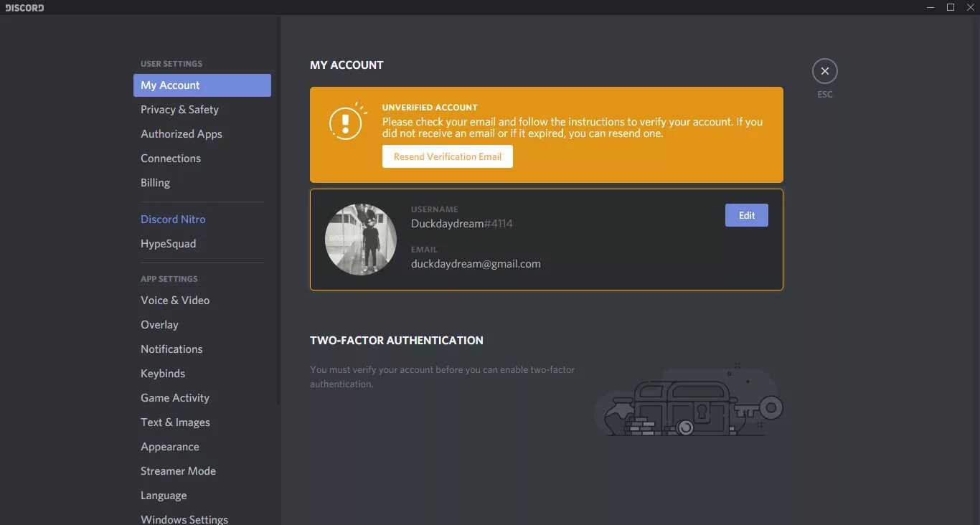
Task: Select Streamer Mode in the sidebar
Action: coord(202,471)
